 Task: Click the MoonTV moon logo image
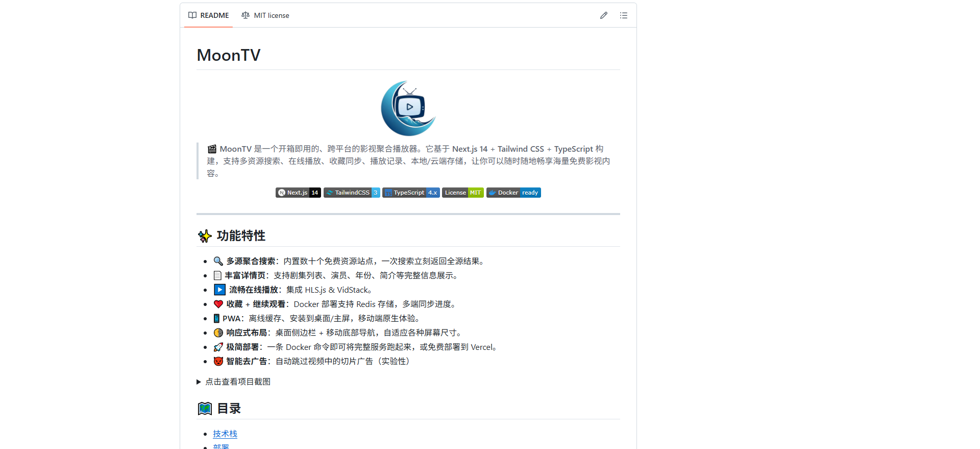408,108
